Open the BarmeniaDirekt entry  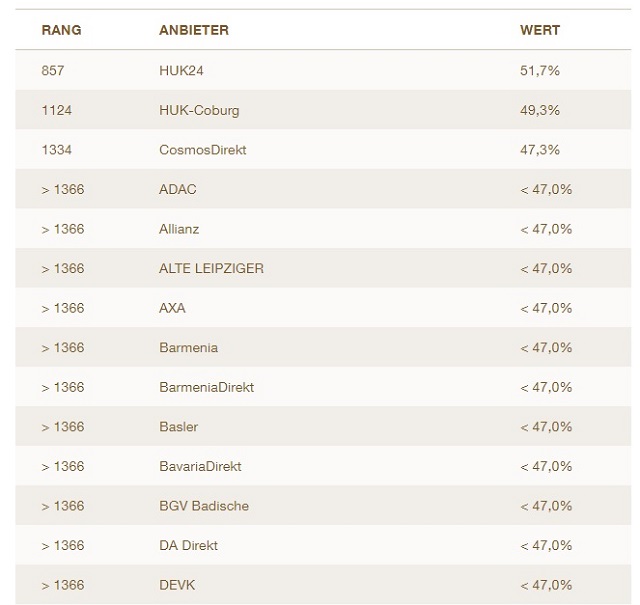click(x=206, y=387)
